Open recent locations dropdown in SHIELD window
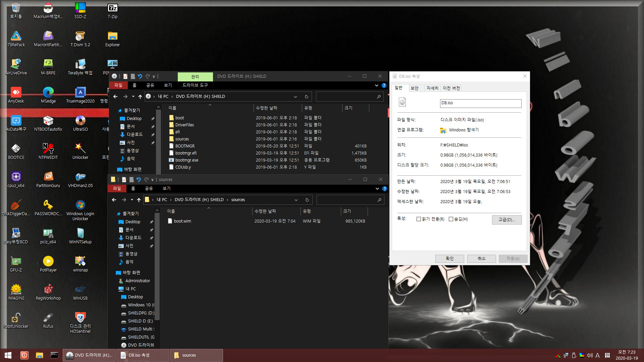This screenshot has width=644, height=362. click(x=133, y=97)
